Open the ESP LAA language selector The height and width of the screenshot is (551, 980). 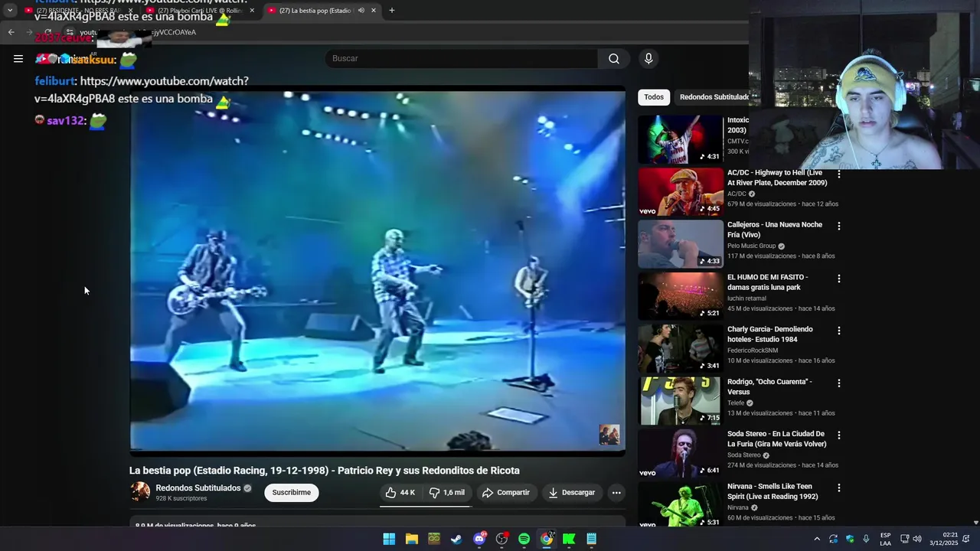point(885,539)
